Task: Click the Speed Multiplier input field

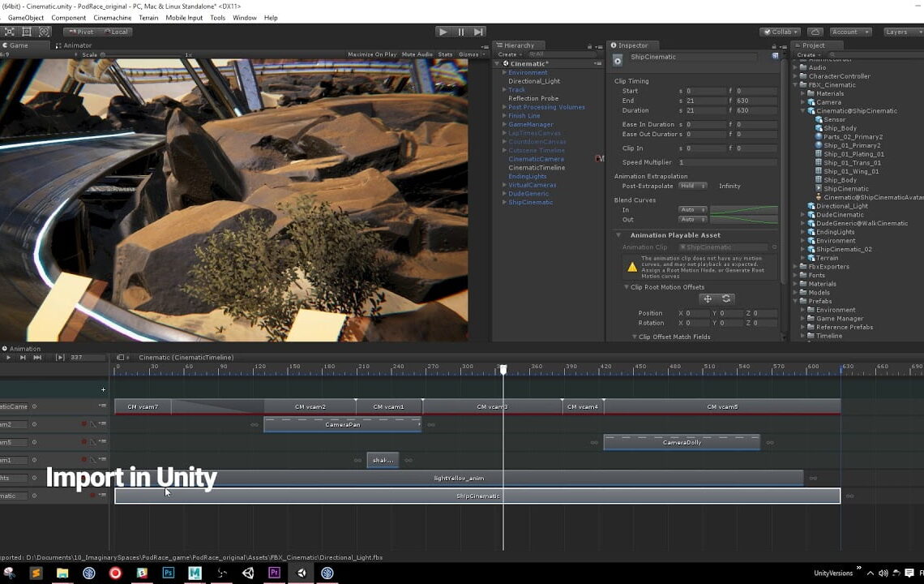Action: click(727, 162)
